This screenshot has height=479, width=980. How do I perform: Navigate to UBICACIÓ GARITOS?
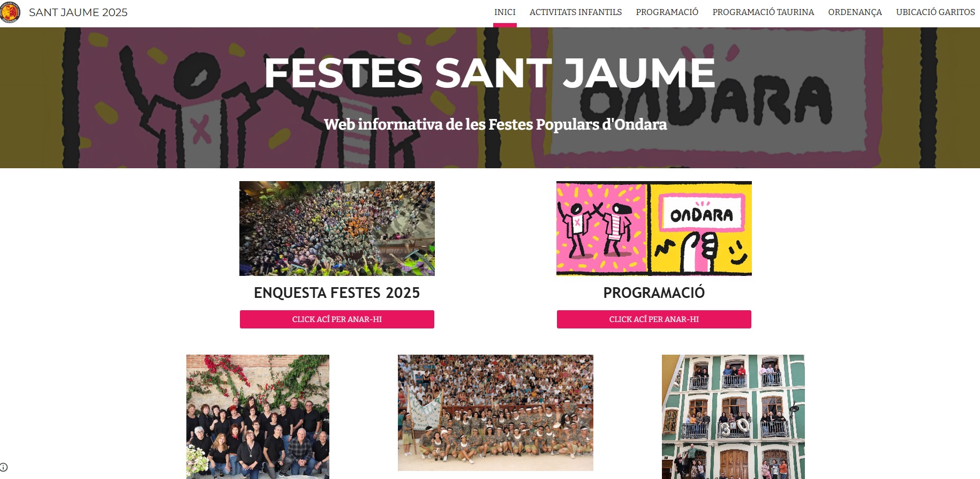pyautogui.click(x=936, y=12)
